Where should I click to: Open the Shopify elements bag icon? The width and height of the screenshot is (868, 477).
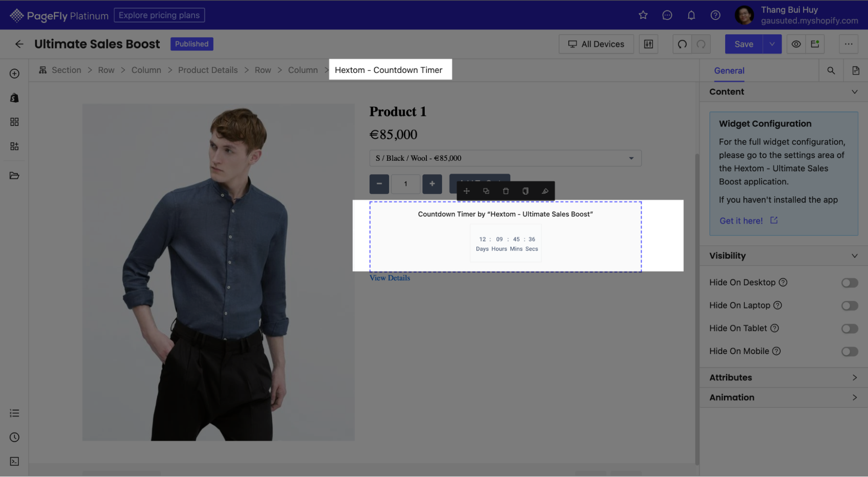point(14,98)
